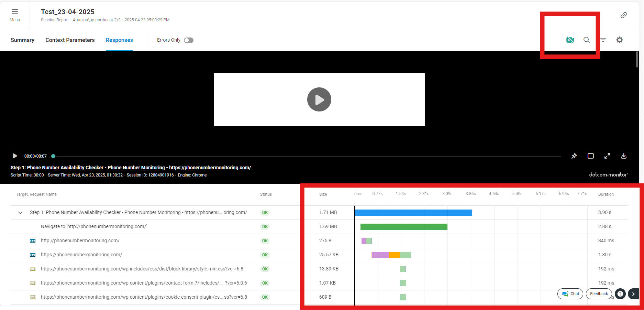Click the 1.71 MB size value
The image size is (644, 310).
pyautogui.click(x=328, y=213)
